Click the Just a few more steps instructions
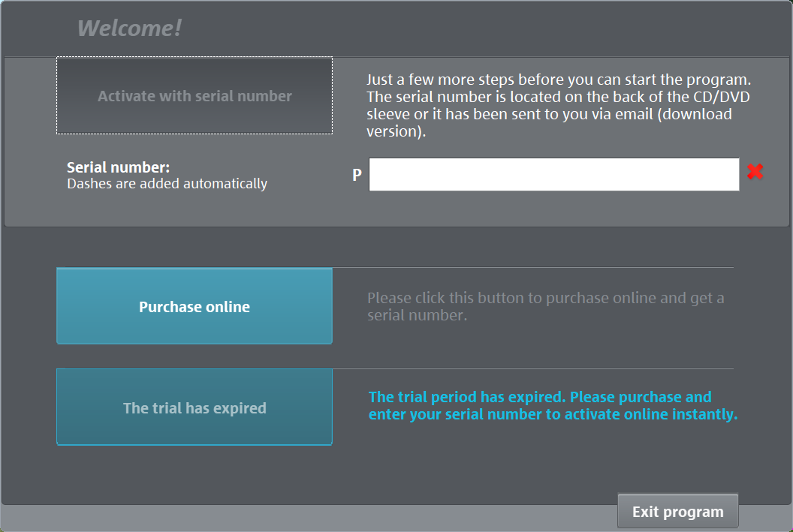 click(x=558, y=80)
